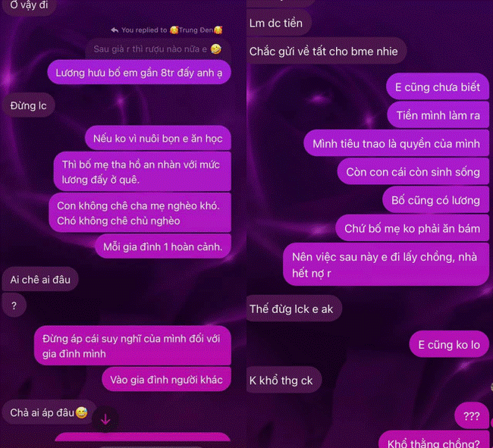Select message "Nếu ko vì nuôi bọn e ăn học"
The width and height of the screenshot is (493, 448).
tap(158, 138)
